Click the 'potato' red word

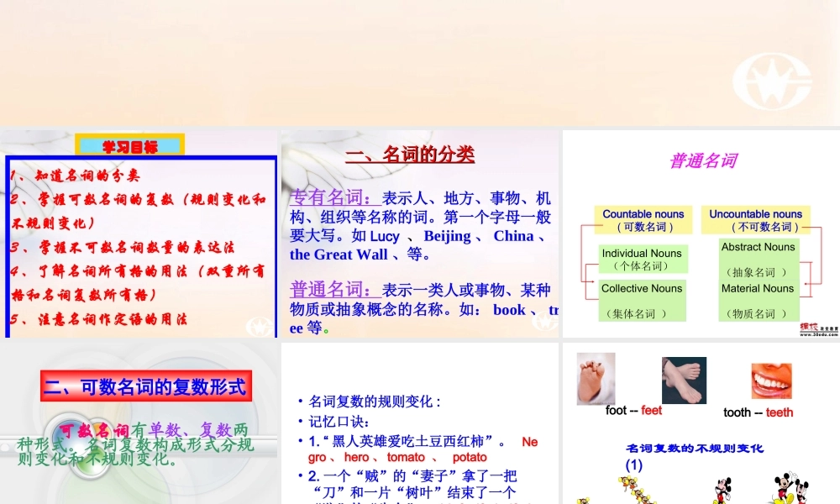[470, 458]
